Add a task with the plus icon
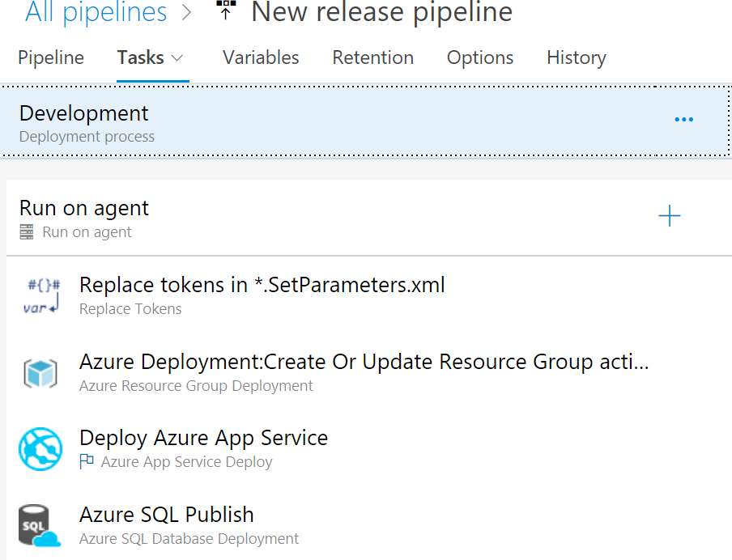 [670, 216]
